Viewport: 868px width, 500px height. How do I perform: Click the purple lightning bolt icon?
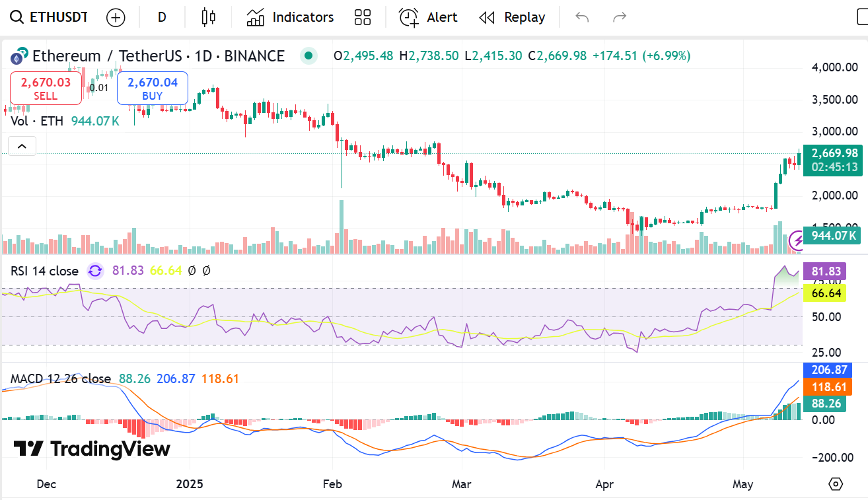pyautogui.click(x=798, y=240)
